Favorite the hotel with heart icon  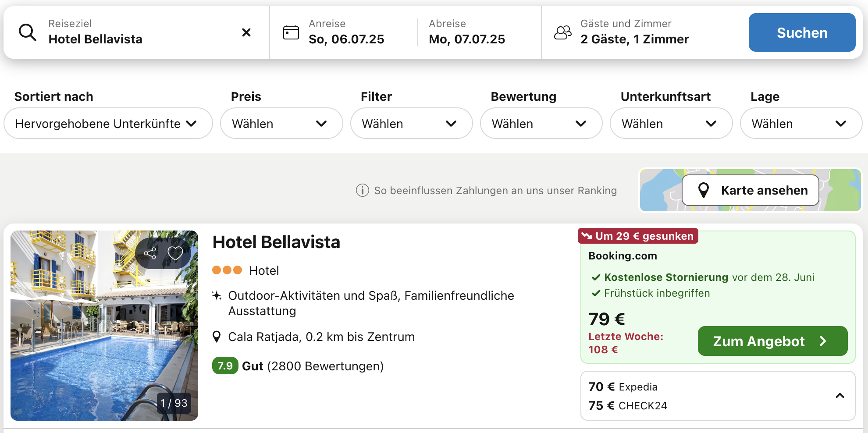tap(175, 253)
